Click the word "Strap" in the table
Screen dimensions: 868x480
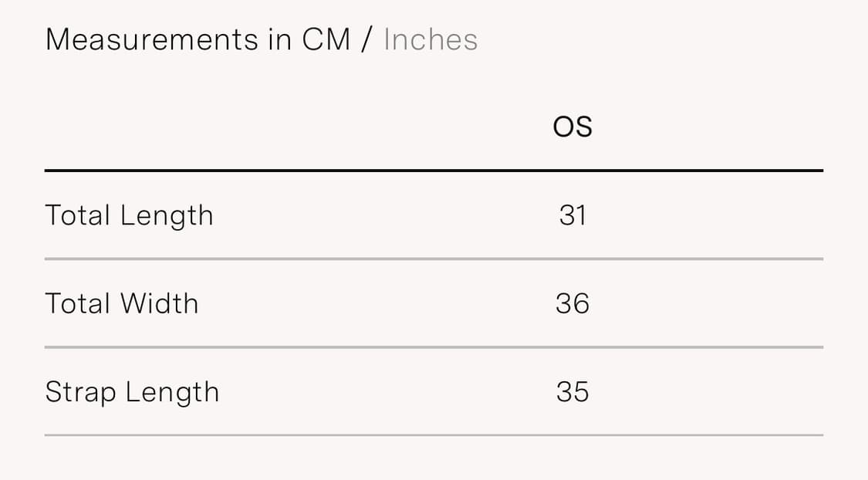tap(79, 393)
